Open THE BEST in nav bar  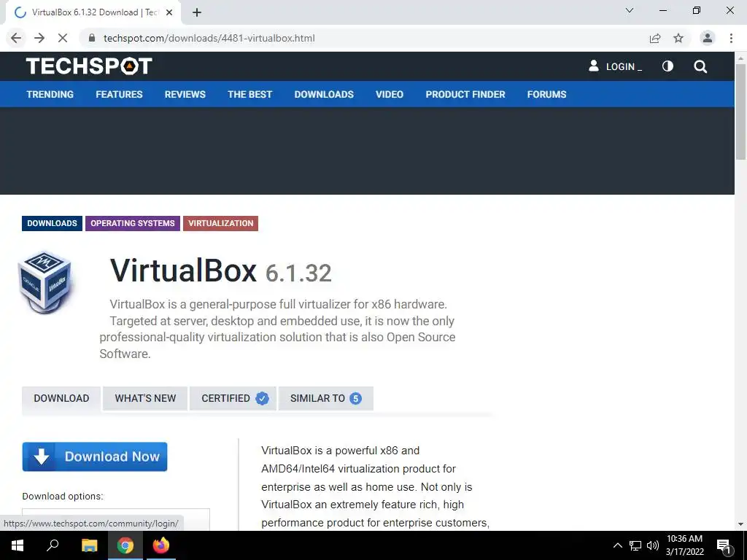tap(250, 94)
